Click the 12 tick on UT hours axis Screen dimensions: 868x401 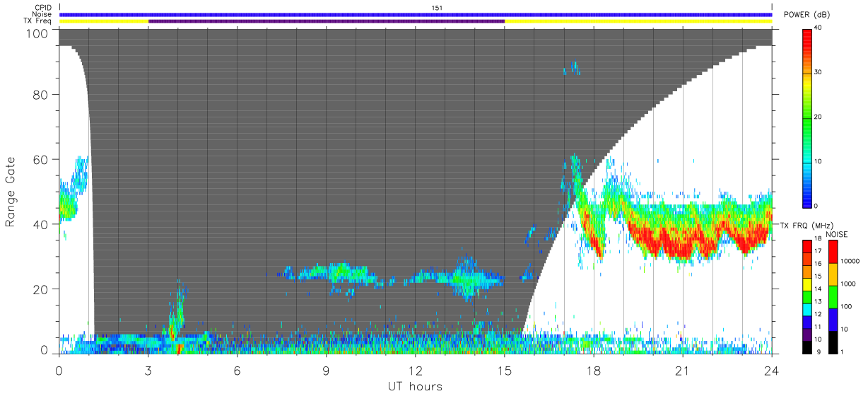pos(416,370)
